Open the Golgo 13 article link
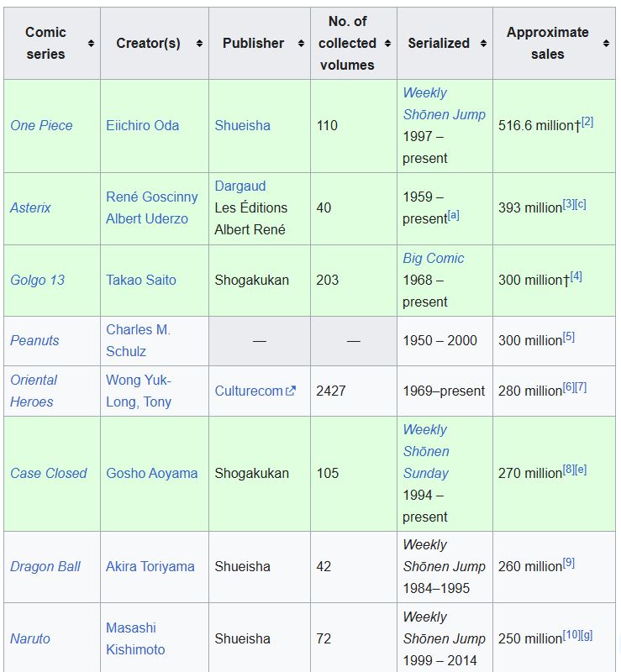The width and height of the screenshot is (621, 672). point(37,280)
